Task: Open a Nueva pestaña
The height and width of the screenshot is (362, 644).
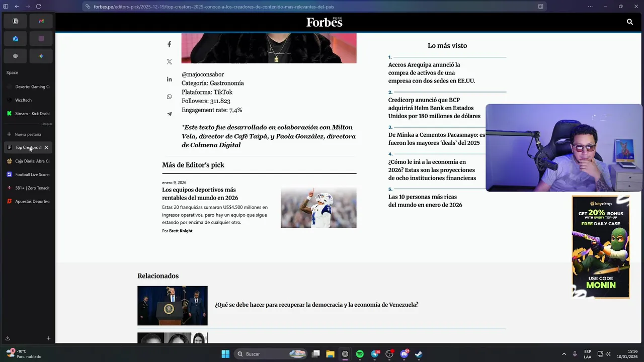Action: (28, 134)
